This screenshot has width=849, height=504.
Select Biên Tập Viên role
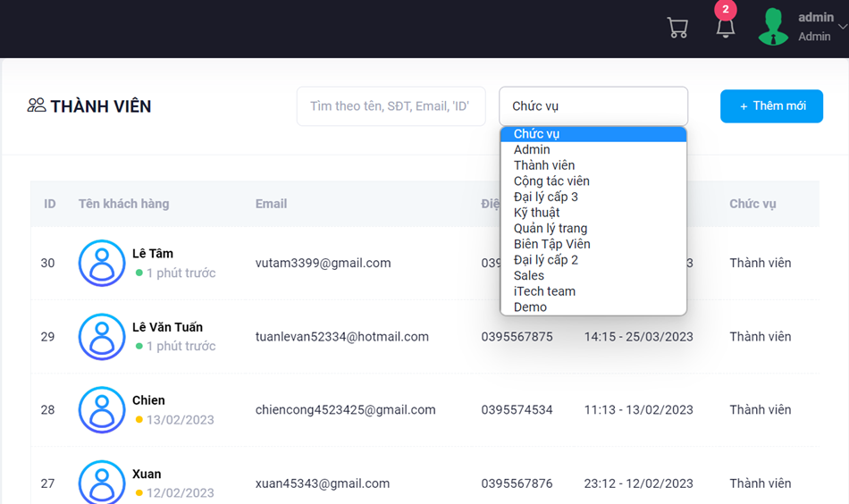[x=551, y=244]
